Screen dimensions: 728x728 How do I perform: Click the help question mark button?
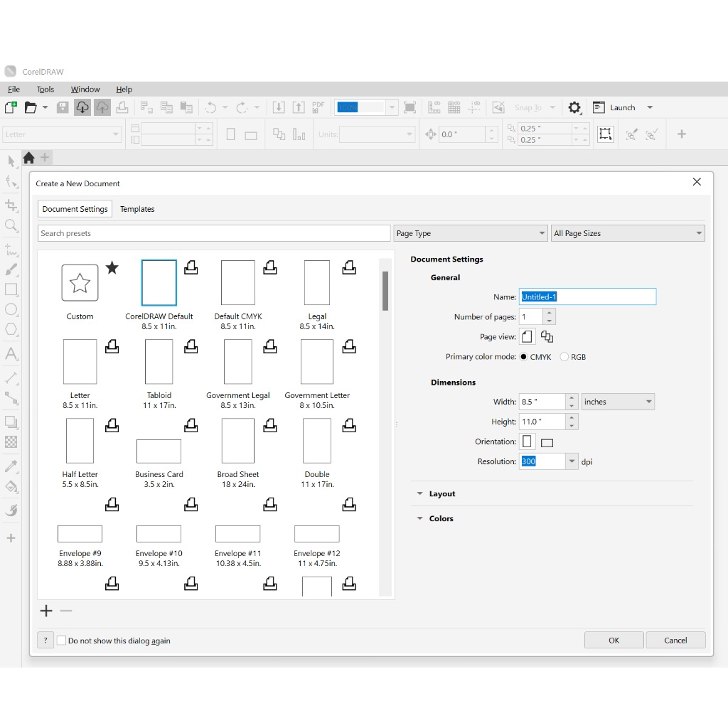coord(45,641)
